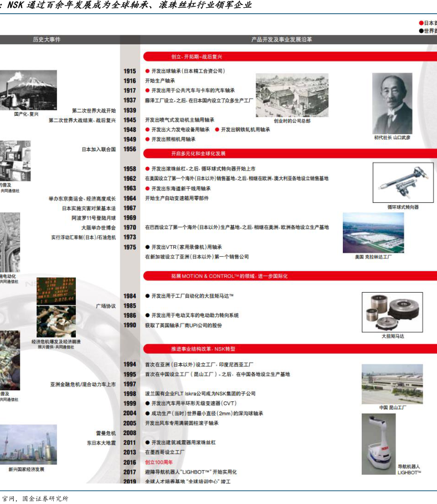Open the Mount Fuji factory photo
Screen dimensions: 437x504
click(x=28, y=90)
